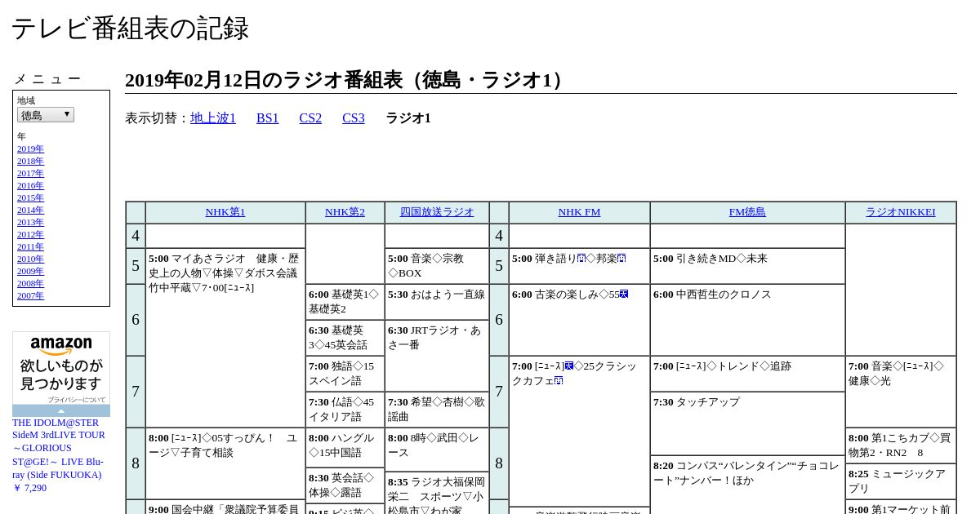Open the 2017年 year link
980x514 pixels.
point(30,173)
